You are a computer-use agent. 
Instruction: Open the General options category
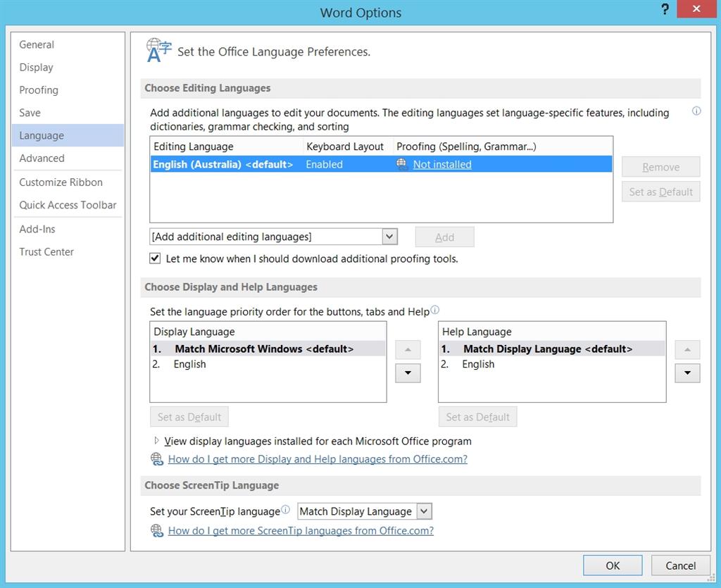pos(68,44)
